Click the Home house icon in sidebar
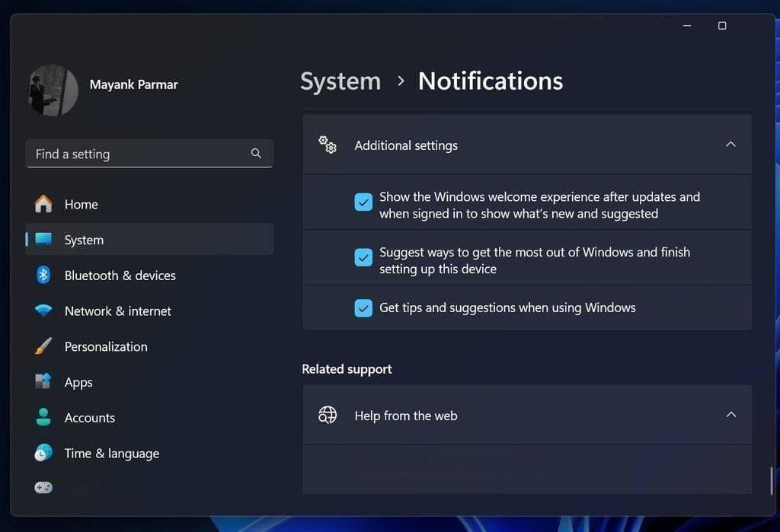Viewport: 780px width, 532px height. 43,204
